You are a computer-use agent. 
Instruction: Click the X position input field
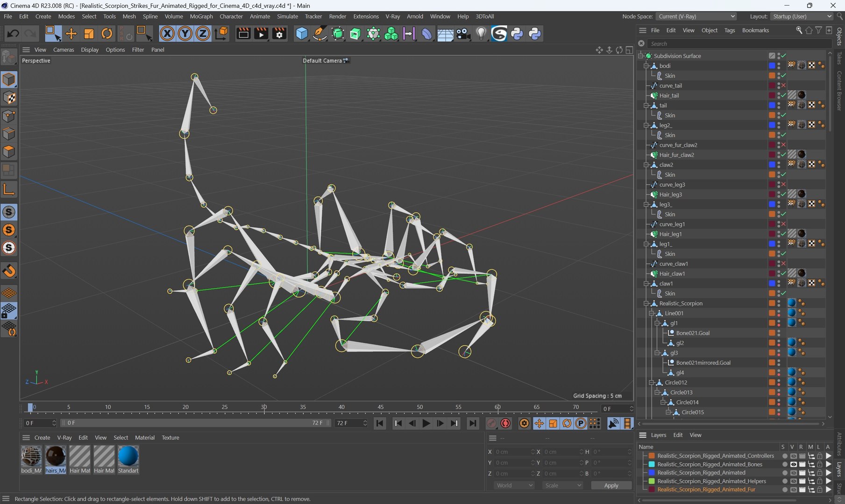(514, 452)
